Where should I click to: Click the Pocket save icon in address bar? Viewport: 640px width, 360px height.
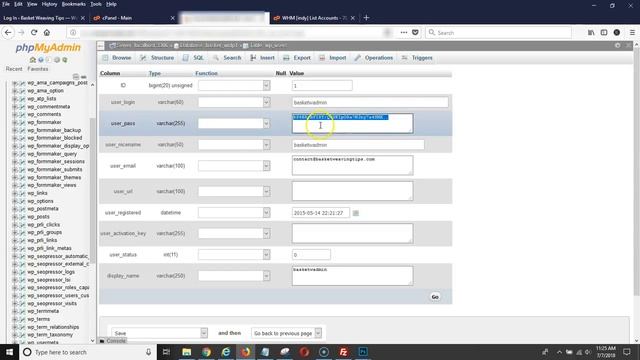click(415, 33)
